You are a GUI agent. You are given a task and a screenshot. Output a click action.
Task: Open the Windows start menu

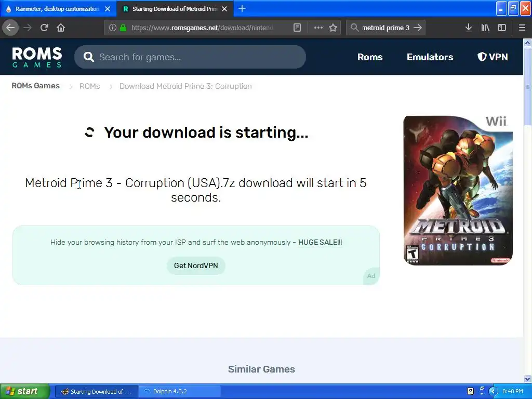24,392
